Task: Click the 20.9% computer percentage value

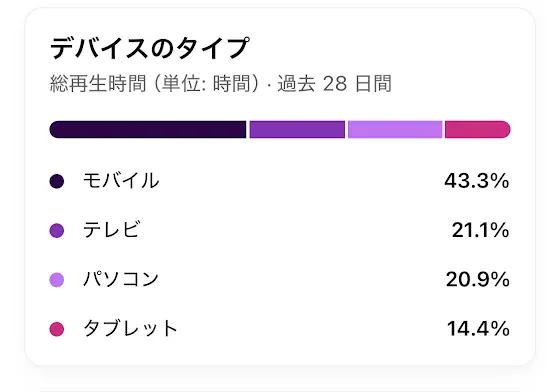Action: click(x=478, y=279)
